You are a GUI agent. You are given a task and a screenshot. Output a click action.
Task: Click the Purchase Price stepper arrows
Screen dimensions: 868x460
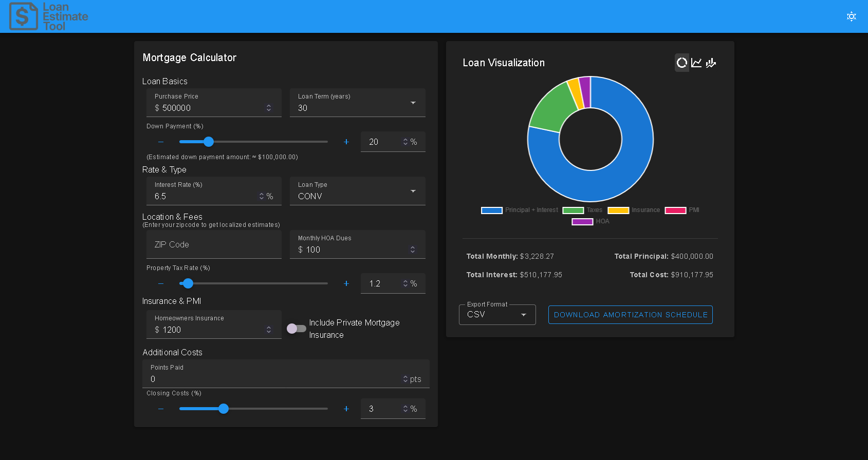(269, 108)
